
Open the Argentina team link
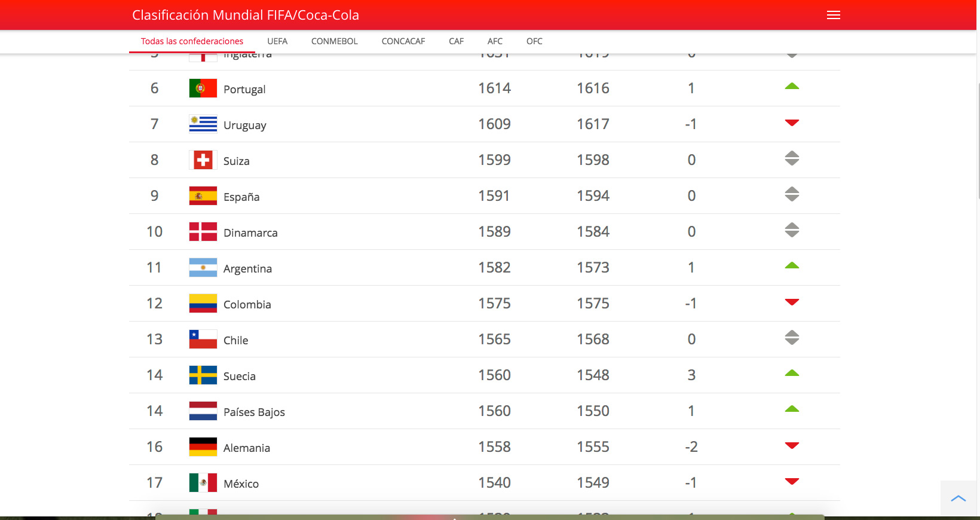[x=247, y=268]
